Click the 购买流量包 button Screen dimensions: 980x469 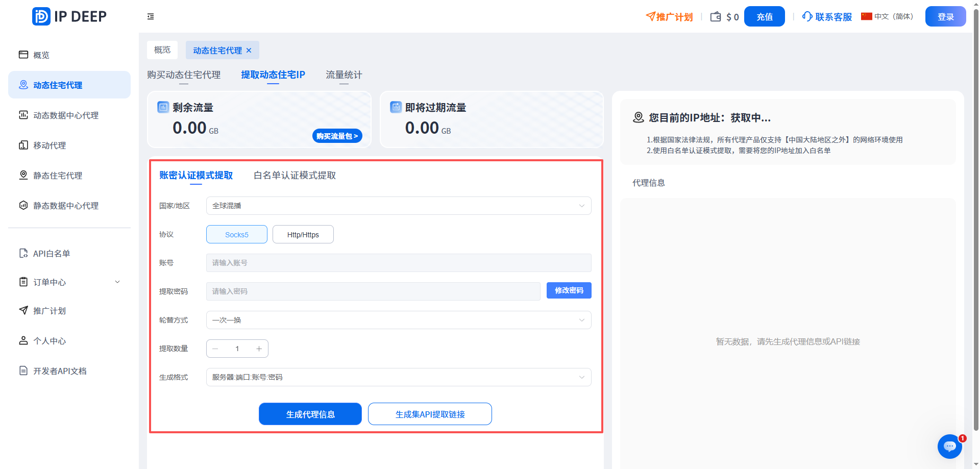pos(337,136)
